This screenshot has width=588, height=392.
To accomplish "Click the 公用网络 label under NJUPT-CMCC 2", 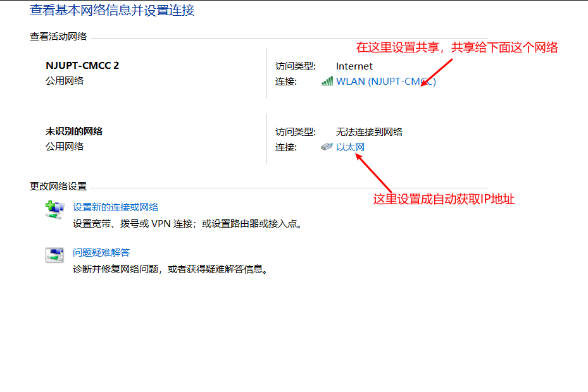I will (65, 80).
